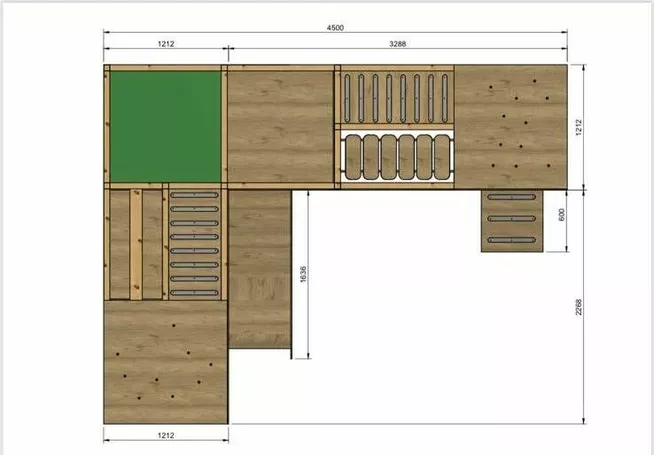The height and width of the screenshot is (455, 654).
Task: Select the tall central wooden slide panel
Action: tap(259, 268)
